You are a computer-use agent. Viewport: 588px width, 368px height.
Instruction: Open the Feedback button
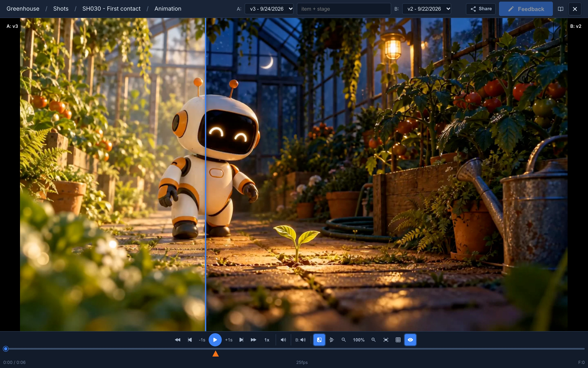click(526, 9)
